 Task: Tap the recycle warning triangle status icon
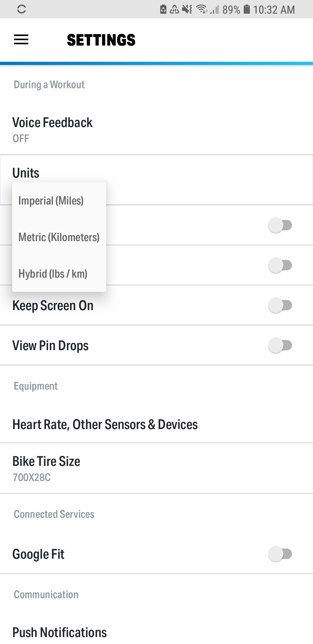click(x=174, y=10)
